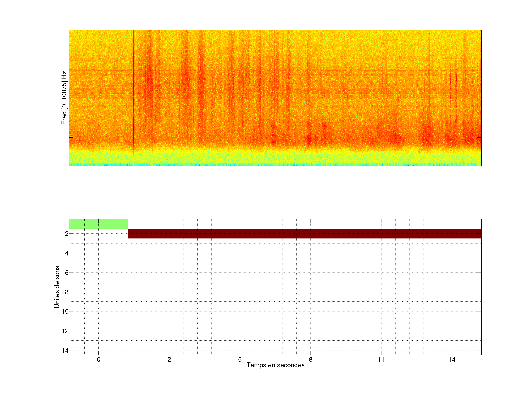Viewport: 532px width, 399px height.
Task: Click y-axis tick label 14
Action: pyautogui.click(x=65, y=350)
